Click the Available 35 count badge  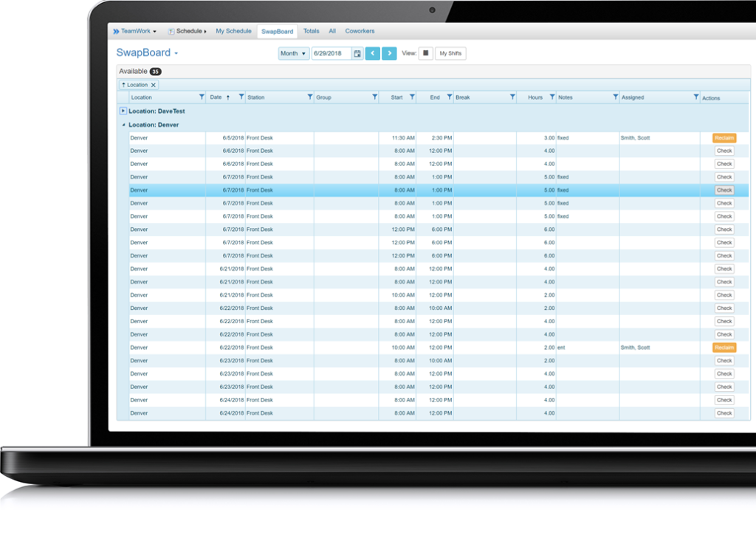[x=155, y=72]
